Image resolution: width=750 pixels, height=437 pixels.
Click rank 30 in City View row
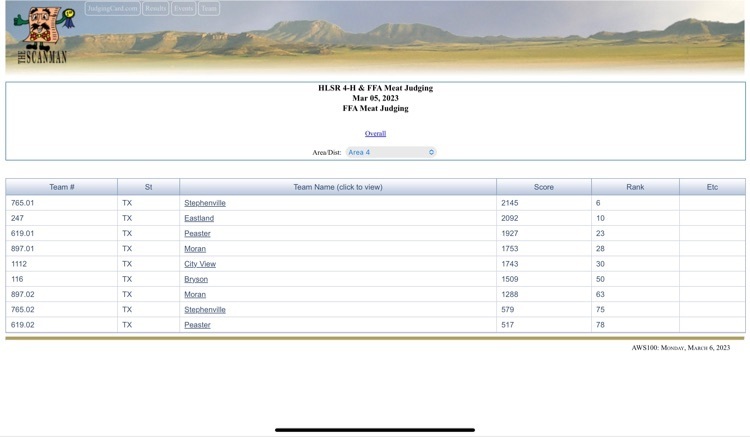coord(600,264)
